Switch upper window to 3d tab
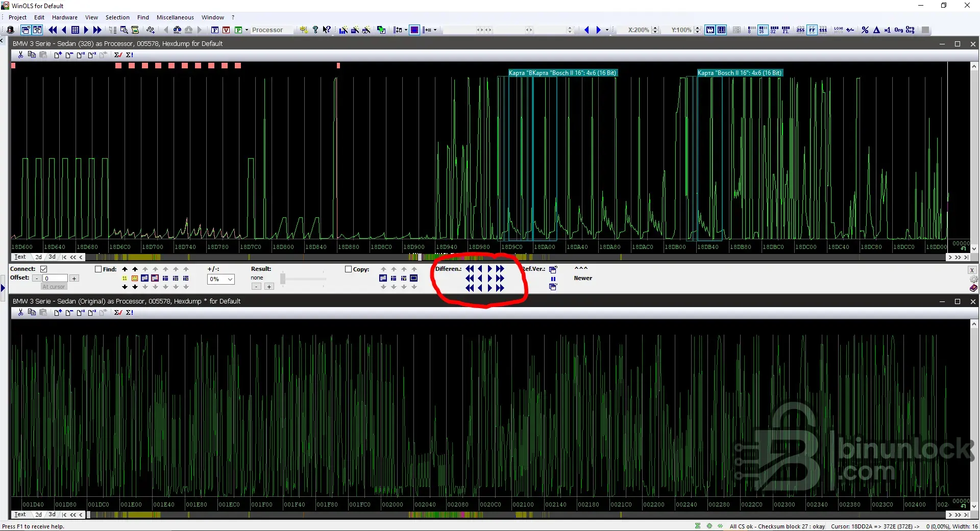The image size is (980, 531). (52, 257)
